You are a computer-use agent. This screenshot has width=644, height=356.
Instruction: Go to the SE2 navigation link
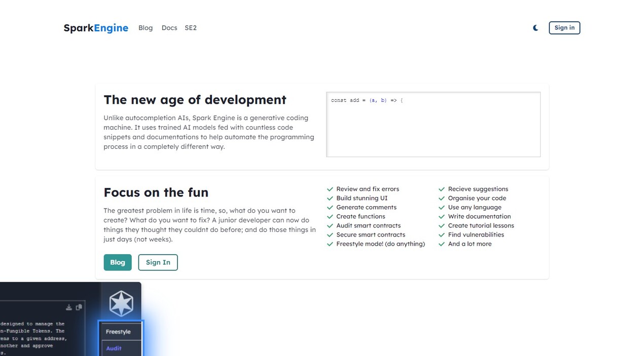[191, 28]
